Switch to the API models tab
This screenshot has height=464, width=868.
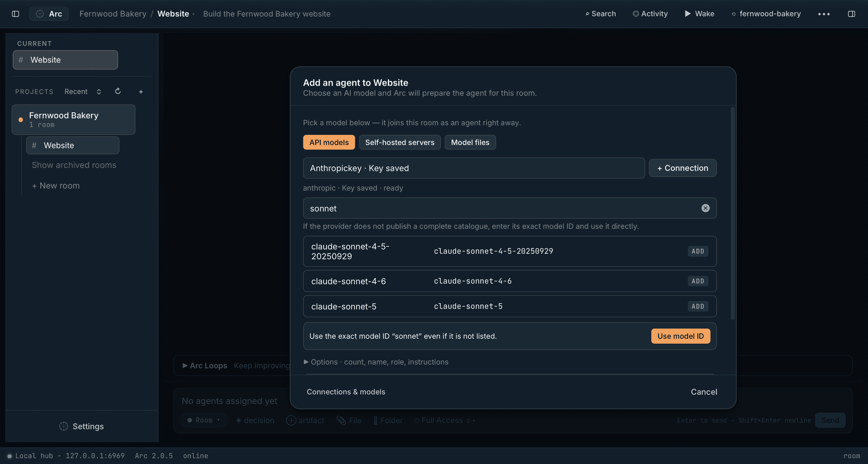[x=329, y=142]
